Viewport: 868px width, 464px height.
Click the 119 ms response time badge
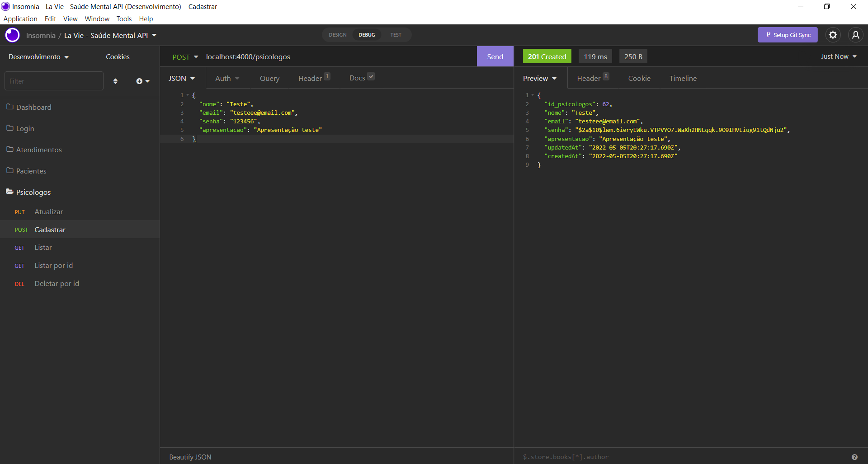click(595, 56)
